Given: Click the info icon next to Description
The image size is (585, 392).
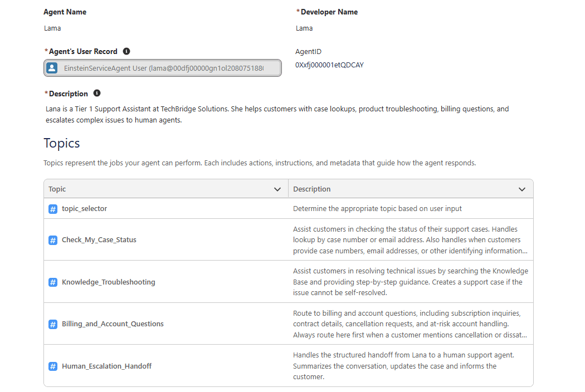Looking at the screenshot, I should [97, 94].
